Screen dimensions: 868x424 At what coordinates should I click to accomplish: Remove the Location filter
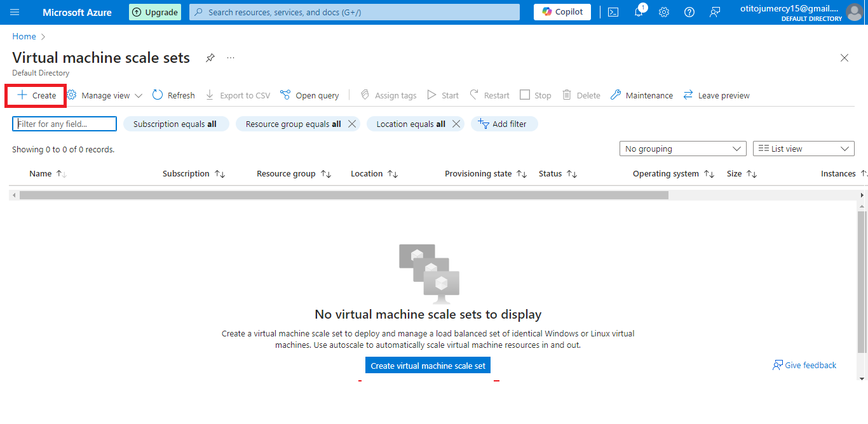click(x=456, y=124)
